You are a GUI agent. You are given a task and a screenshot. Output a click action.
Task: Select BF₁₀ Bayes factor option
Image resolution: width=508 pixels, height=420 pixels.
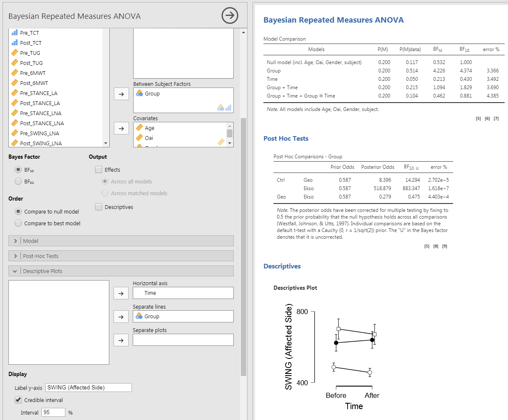18,170
